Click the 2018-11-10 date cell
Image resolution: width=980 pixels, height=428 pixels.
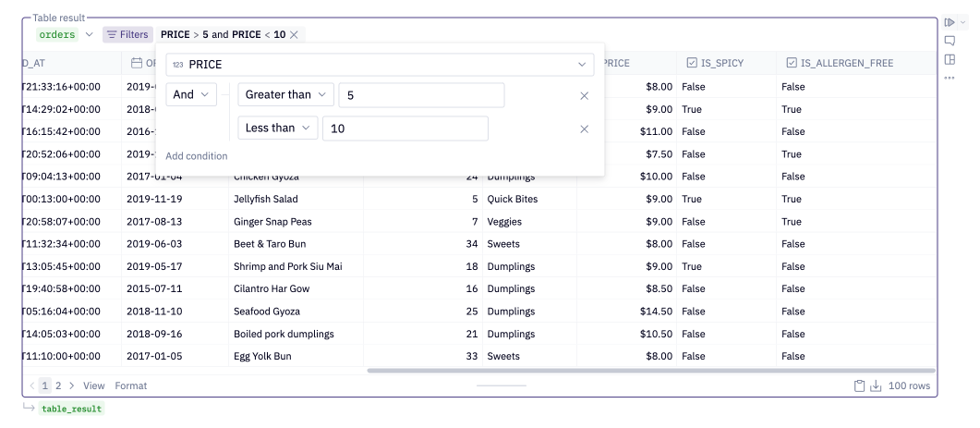175,312
